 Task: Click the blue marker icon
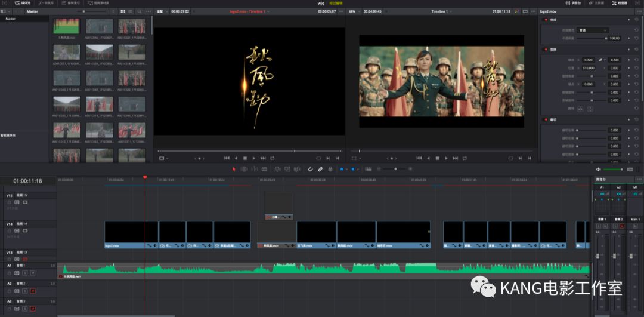coord(353,169)
